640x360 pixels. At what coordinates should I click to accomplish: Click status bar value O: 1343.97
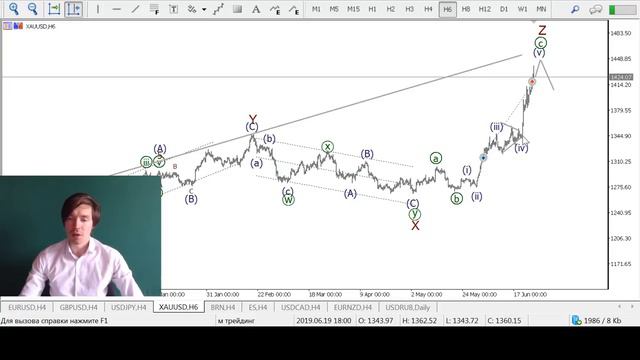tap(376, 321)
